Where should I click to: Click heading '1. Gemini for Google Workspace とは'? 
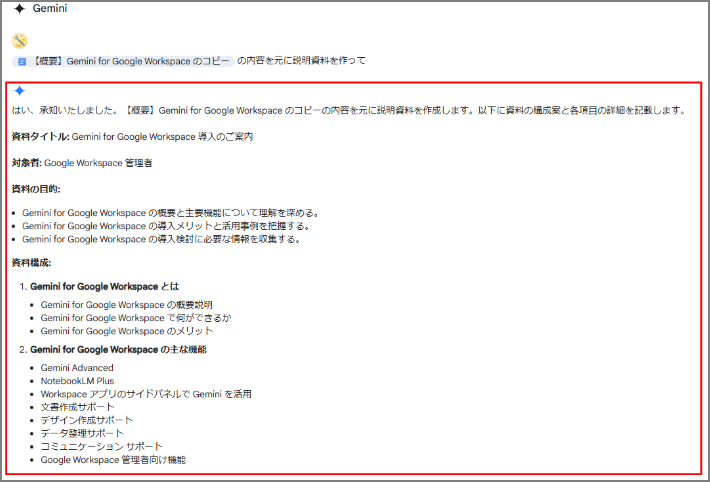point(100,286)
